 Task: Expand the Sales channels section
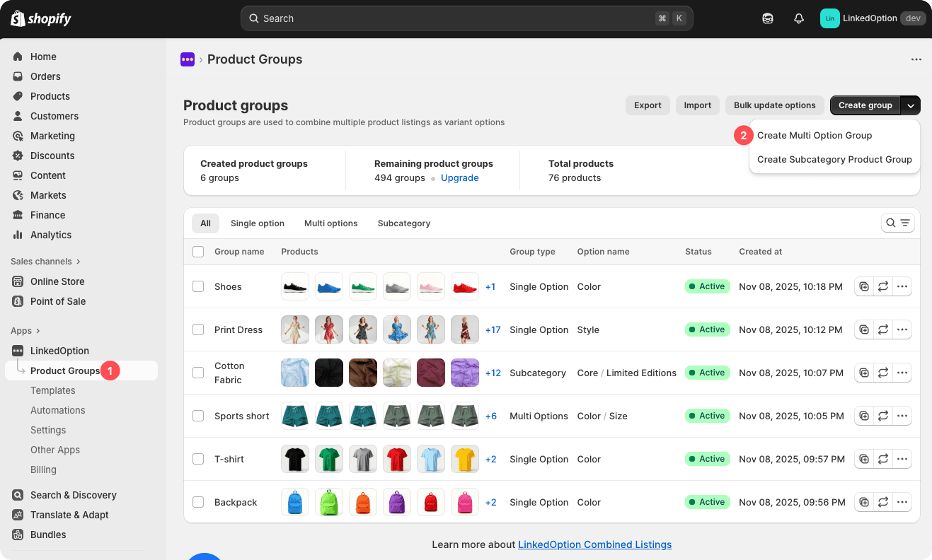45,262
